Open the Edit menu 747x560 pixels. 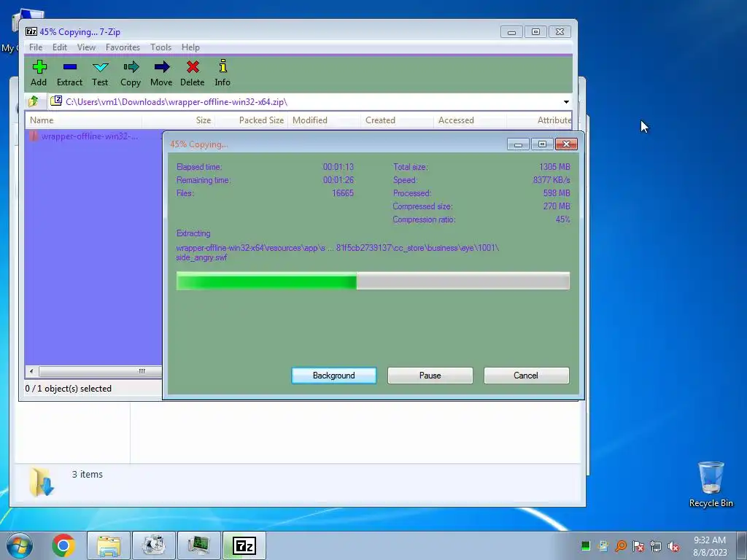click(60, 47)
